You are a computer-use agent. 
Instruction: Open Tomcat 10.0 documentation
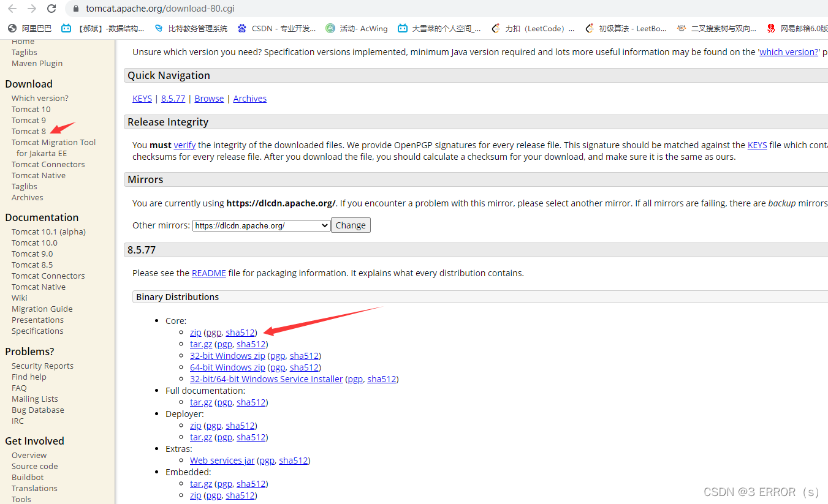[34, 243]
